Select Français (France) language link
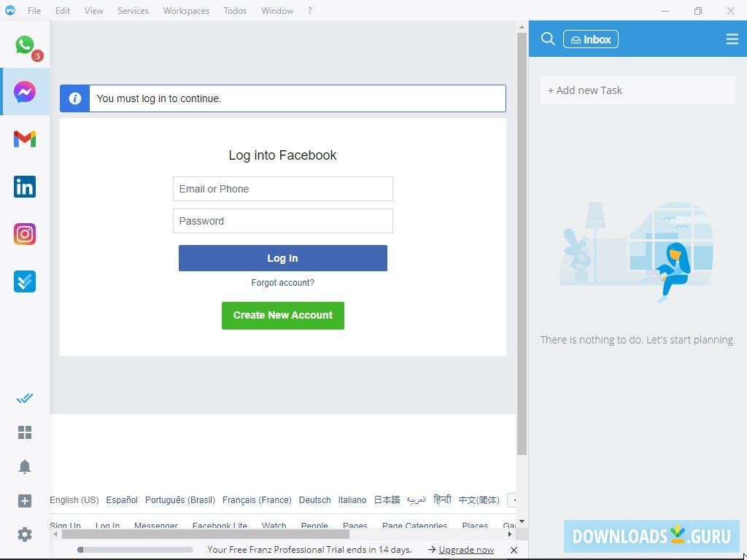Screen dimensions: 747x560 click(x=257, y=500)
